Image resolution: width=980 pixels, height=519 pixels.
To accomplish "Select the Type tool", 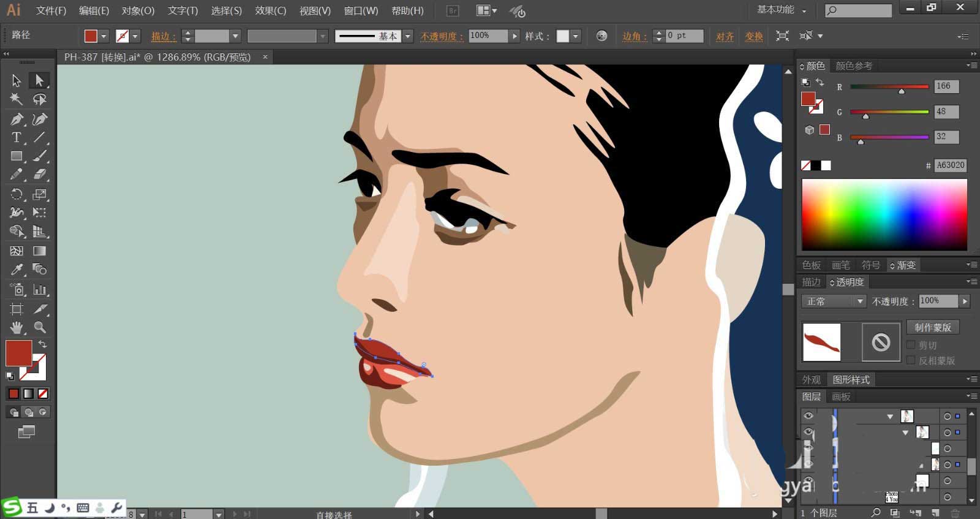I will coord(17,137).
